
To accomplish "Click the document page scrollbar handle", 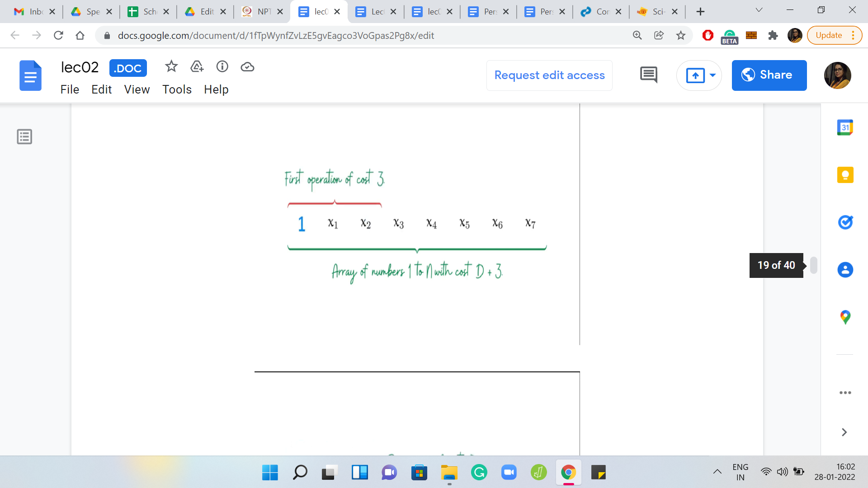I will point(814,265).
